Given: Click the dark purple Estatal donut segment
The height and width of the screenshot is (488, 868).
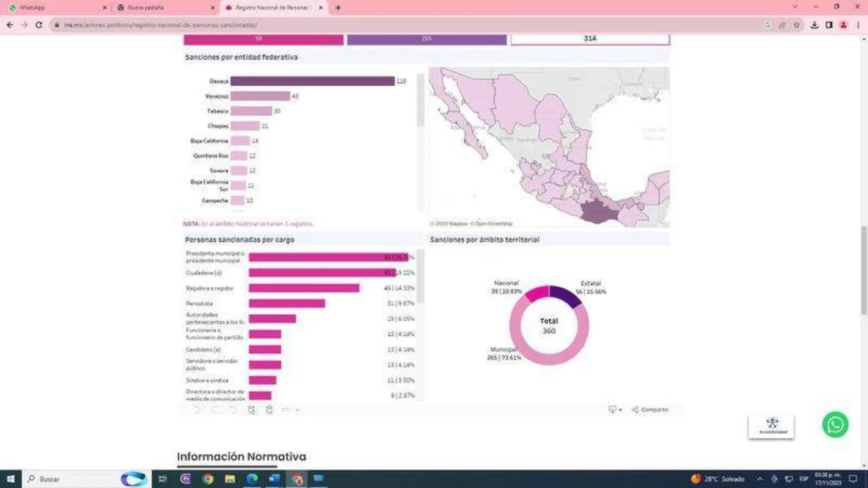Looking at the screenshot, I should click(567, 294).
